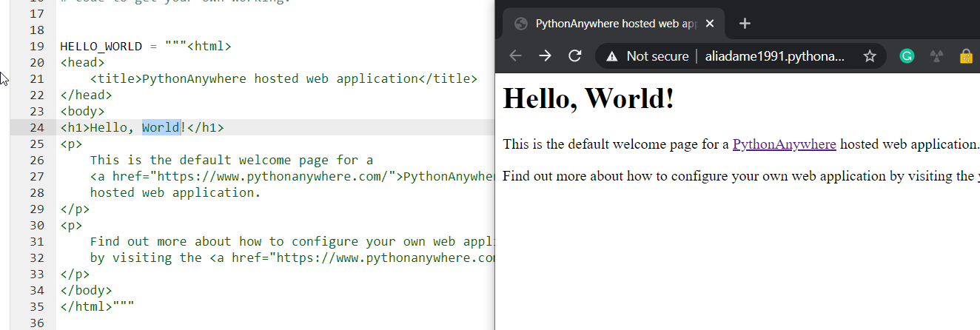The width and height of the screenshot is (980, 330).
Task: Click the globe favicon on the tab
Action: [520, 24]
